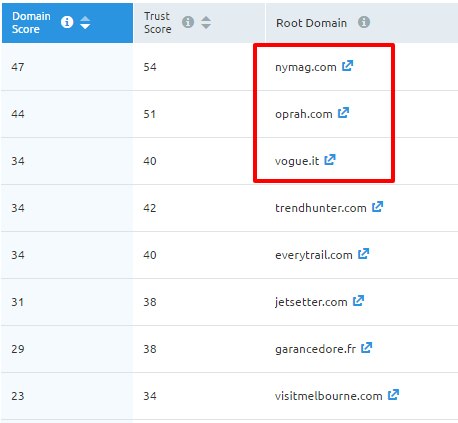
Task: Open jetsetter.com external link icon
Action: tap(358, 301)
